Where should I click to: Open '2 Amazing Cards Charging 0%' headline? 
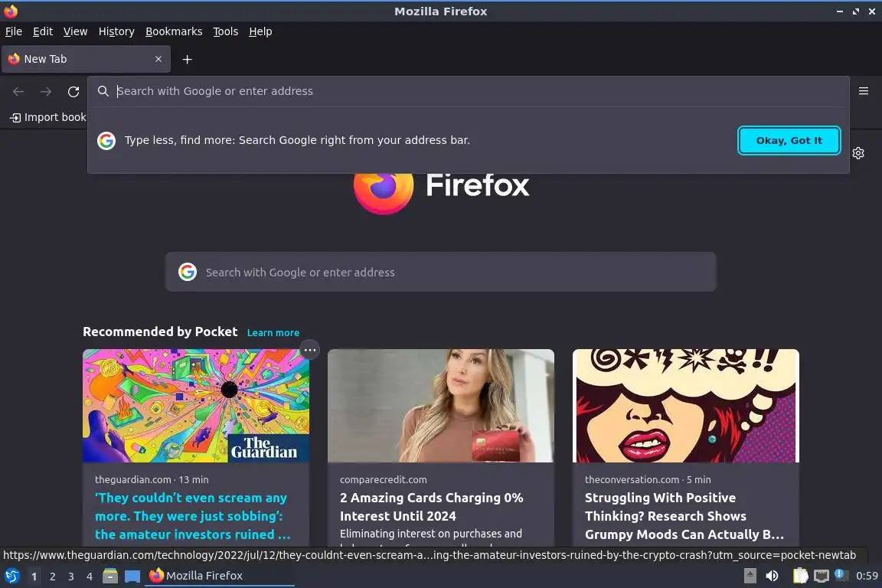pos(432,507)
